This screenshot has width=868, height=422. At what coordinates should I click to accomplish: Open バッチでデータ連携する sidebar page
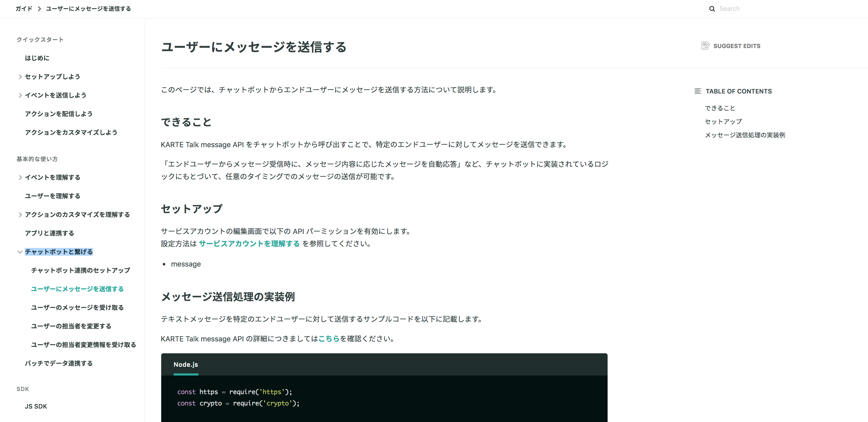(x=59, y=363)
